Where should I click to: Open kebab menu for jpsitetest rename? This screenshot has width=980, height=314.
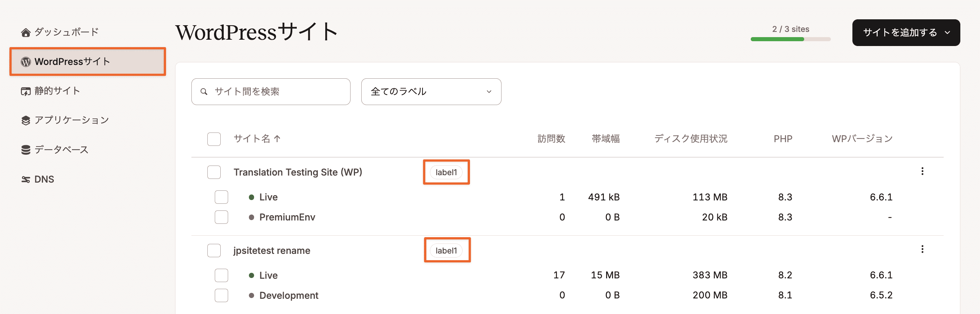pyautogui.click(x=922, y=249)
